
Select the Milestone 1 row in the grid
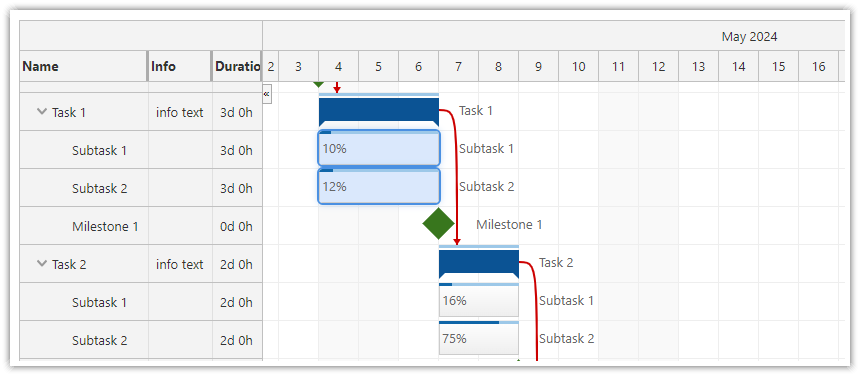[x=141, y=226]
